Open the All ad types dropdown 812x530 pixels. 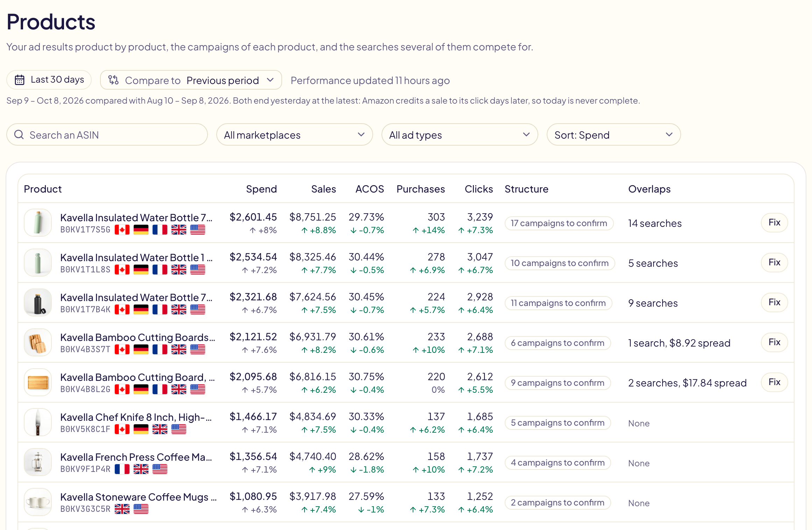click(x=460, y=135)
